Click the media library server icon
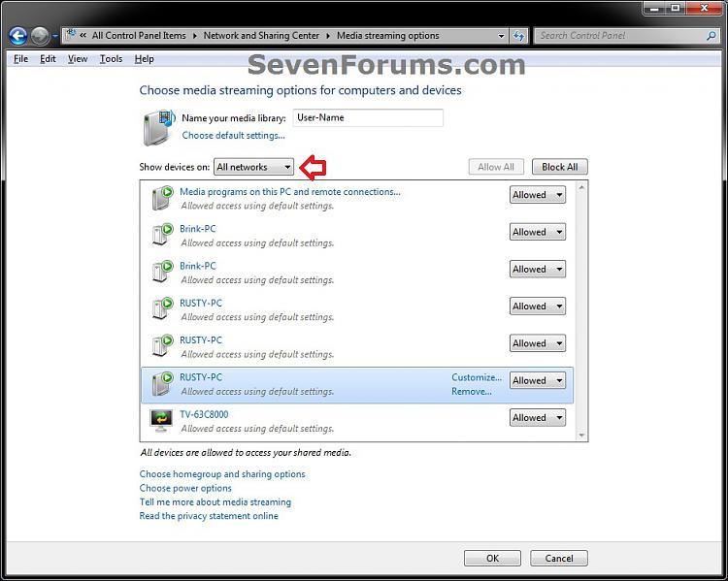This screenshot has height=581, width=728. pyautogui.click(x=158, y=128)
